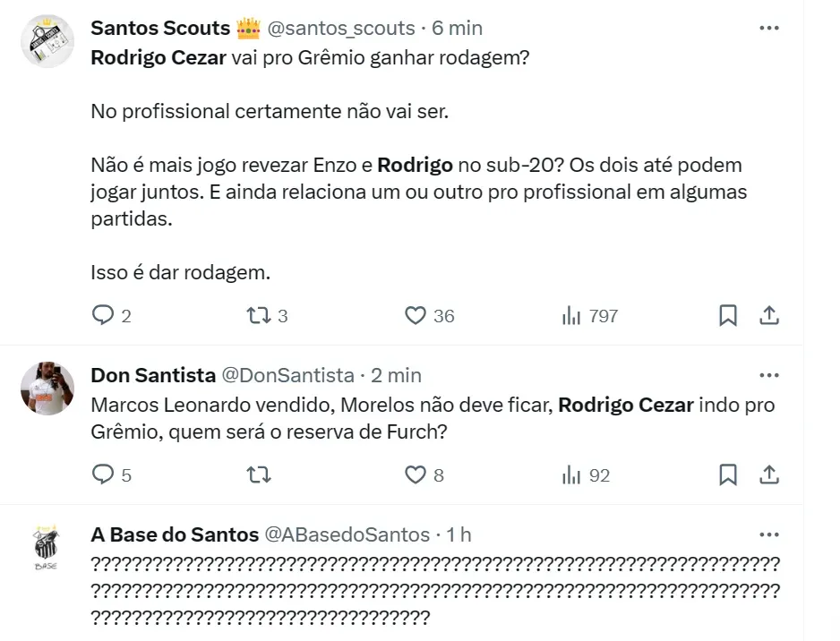The width and height of the screenshot is (840, 641).
Task: Reply to the Santos Scouts tweet
Action: (104, 315)
